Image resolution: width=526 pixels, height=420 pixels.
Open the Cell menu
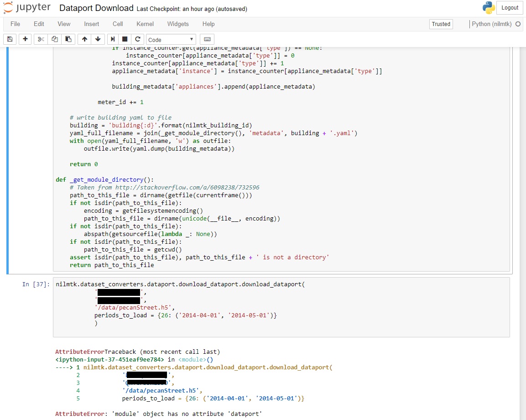point(118,24)
